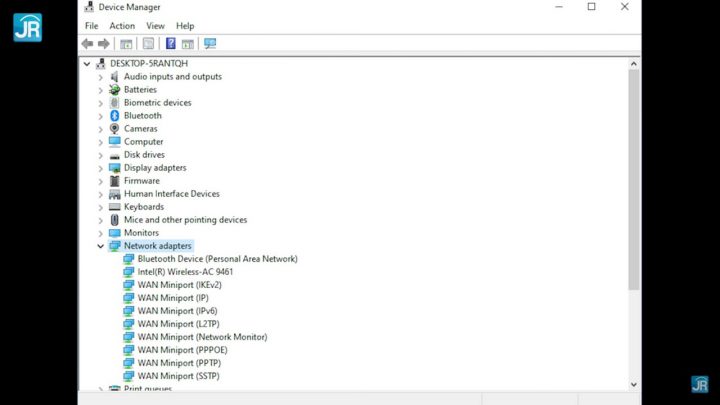Select Bluetooth Device (Personal Area Network)

[x=217, y=259]
